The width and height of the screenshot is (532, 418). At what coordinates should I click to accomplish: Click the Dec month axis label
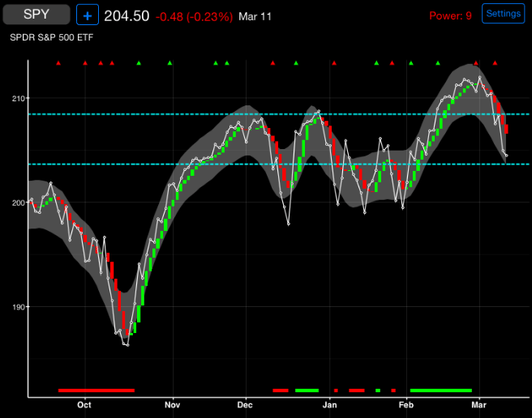coord(245,405)
